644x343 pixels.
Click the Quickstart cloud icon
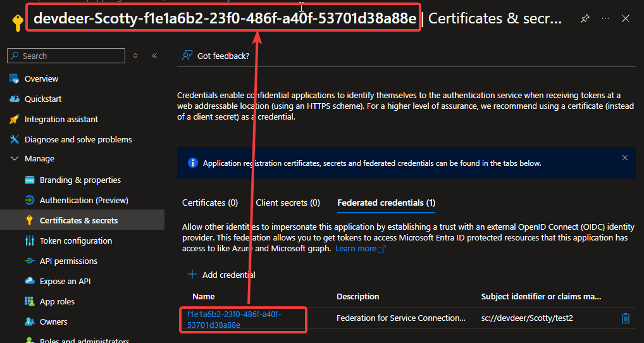pos(15,99)
